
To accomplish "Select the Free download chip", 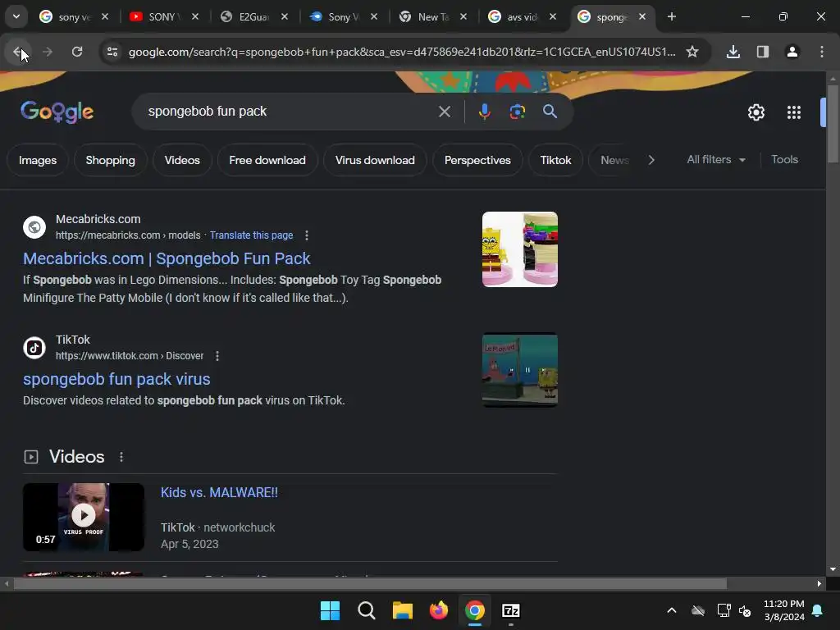I will tap(267, 160).
